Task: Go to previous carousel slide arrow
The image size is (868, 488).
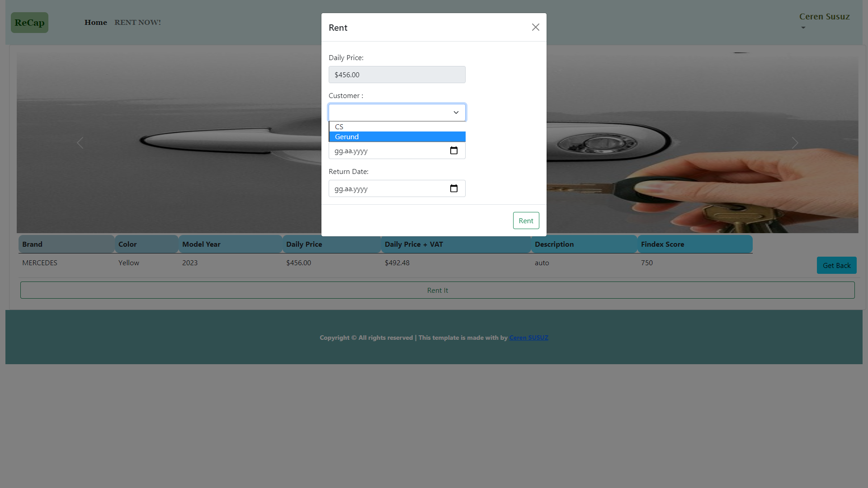Action: pyautogui.click(x=80, y=143)
